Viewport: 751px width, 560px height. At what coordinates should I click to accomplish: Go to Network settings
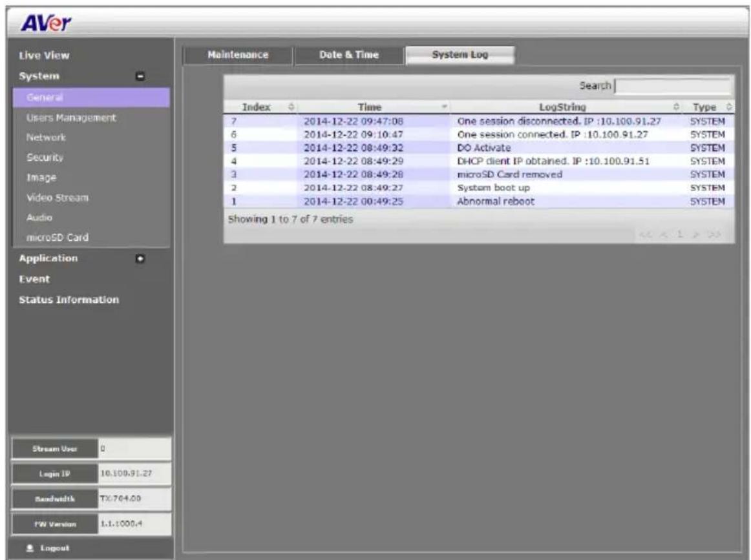[46, 138]
